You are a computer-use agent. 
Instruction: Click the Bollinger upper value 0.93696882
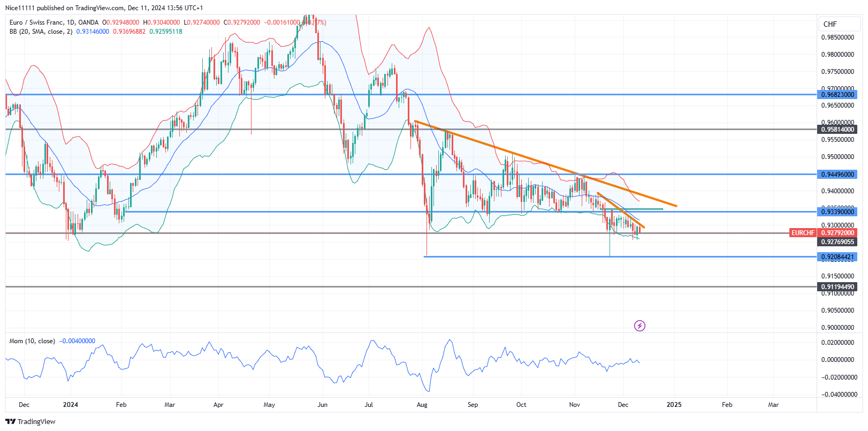[129, 32]
